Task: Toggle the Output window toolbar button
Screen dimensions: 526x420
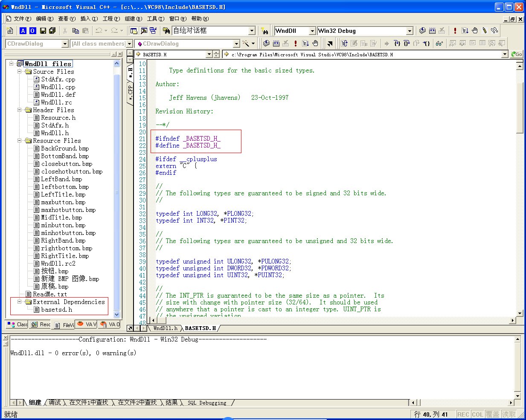Action: click(x=144, y=31)
